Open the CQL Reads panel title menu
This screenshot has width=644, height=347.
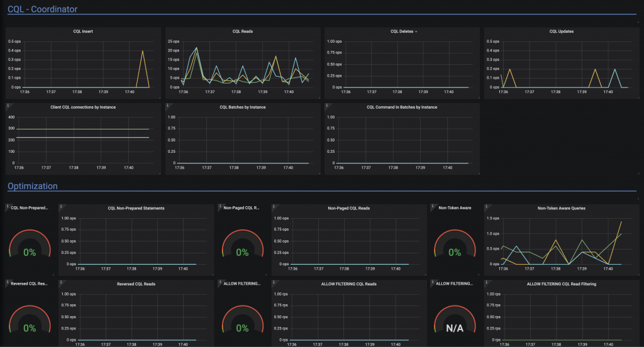tap(242, 31)
